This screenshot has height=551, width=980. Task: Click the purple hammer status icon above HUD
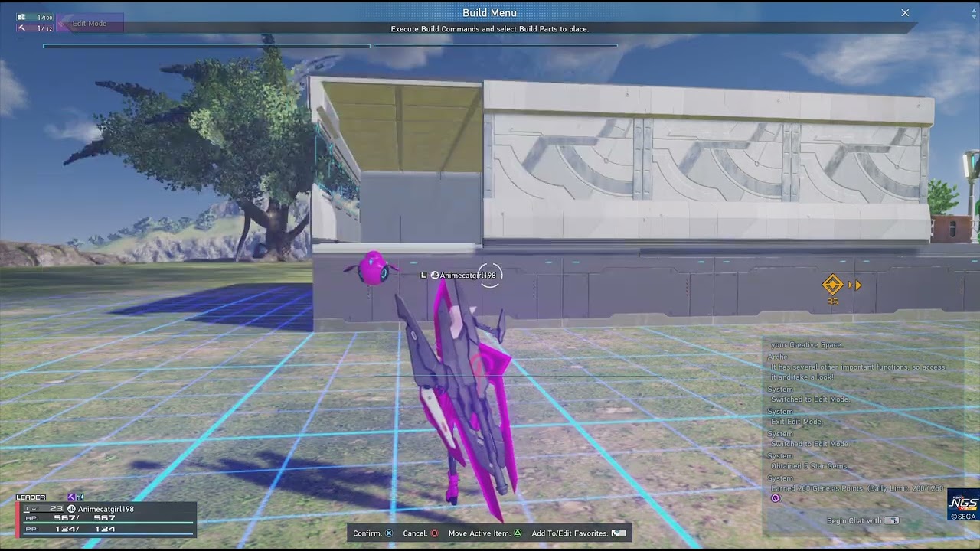[x=71, y=497]
